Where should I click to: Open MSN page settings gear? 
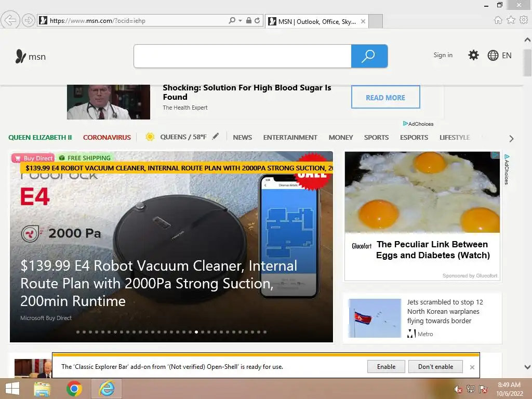coord(473,55)
